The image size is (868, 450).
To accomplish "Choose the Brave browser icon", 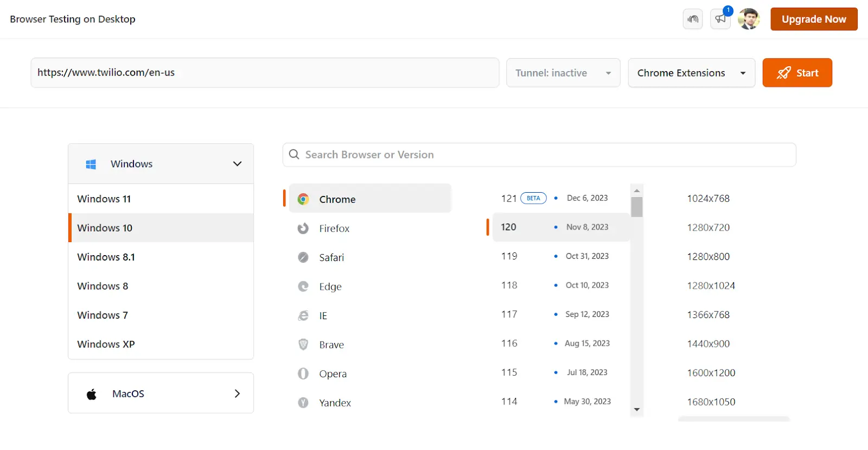I will click(303, 345).
